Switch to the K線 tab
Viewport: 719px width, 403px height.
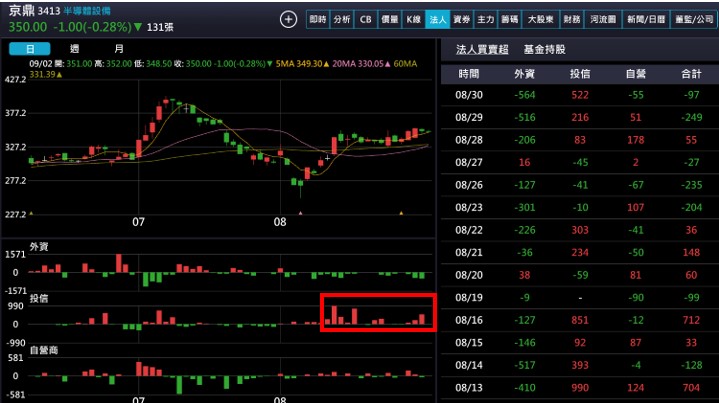(x=414, y=19)
